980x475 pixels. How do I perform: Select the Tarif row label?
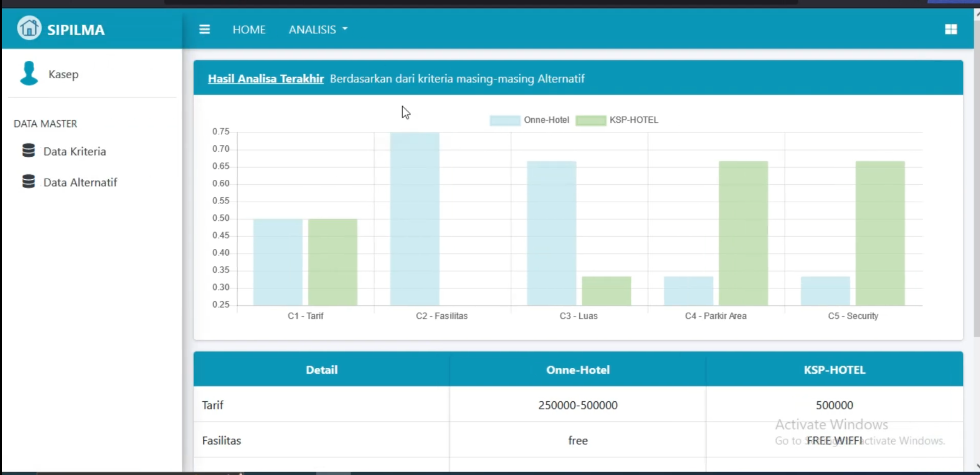pyautogui.click(x=213, y=405)
